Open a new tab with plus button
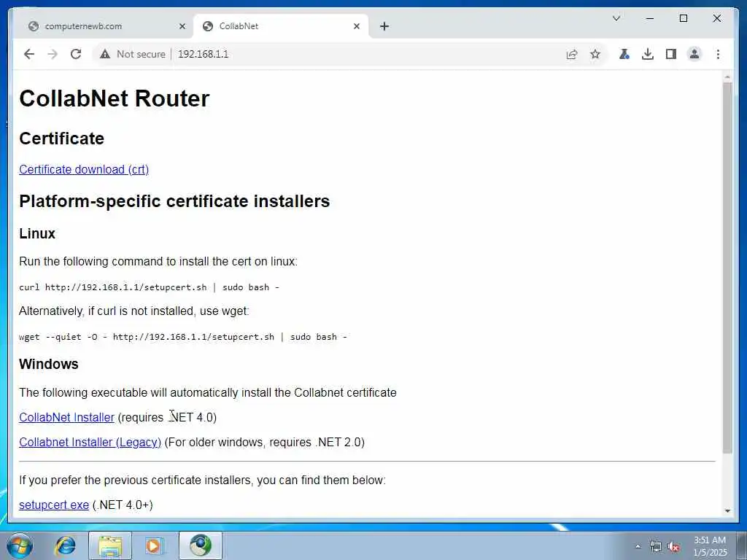 [x=384, y=27]
